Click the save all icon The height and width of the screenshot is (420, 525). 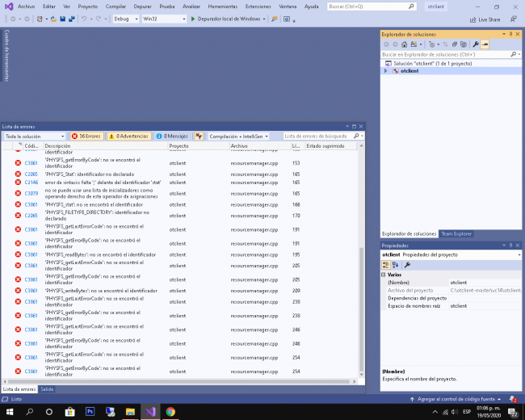[x=71, y=19]
